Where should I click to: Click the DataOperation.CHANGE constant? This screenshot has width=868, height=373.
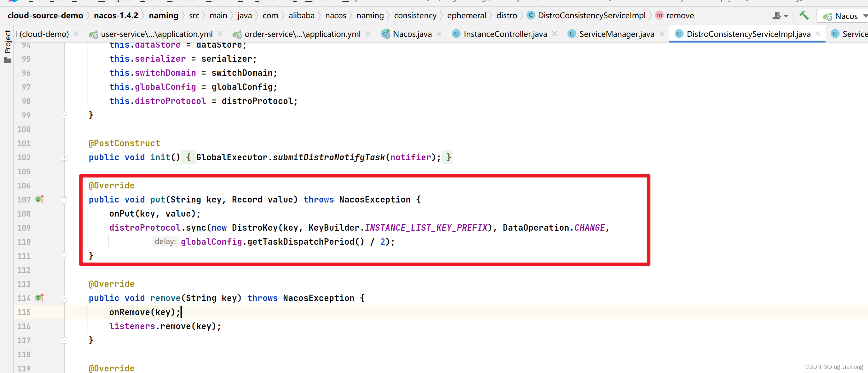[x=554, y=228]
